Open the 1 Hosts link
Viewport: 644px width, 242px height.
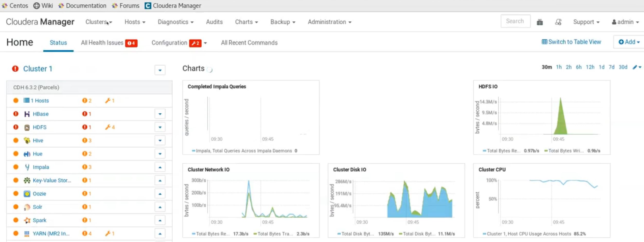[40, 101]
